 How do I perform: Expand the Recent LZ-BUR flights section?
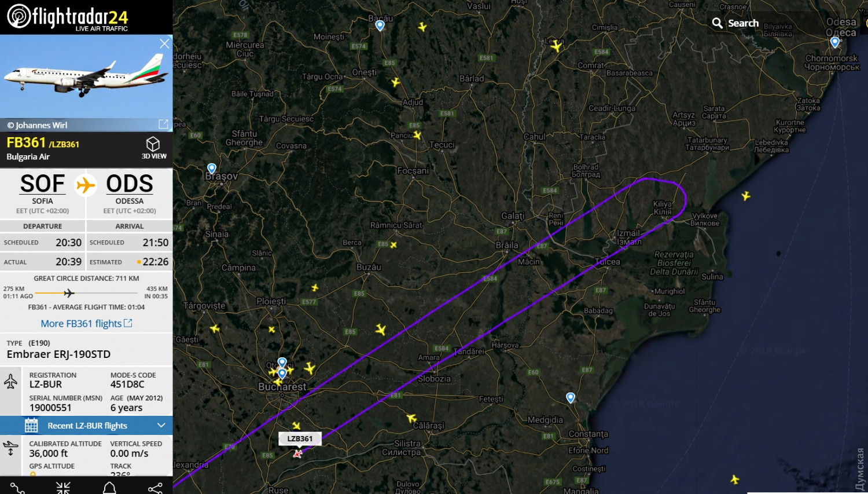pos(86,426)
